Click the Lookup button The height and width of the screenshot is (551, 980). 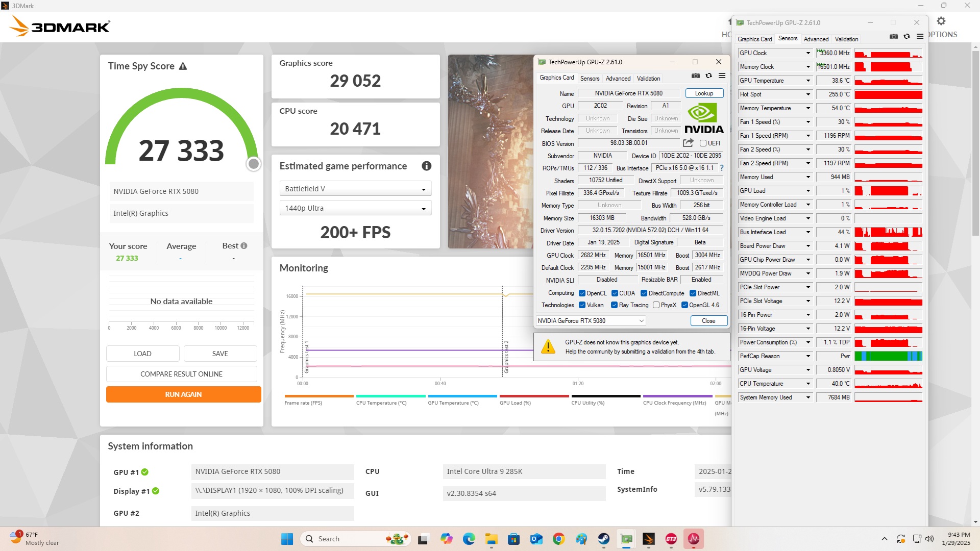704,93
